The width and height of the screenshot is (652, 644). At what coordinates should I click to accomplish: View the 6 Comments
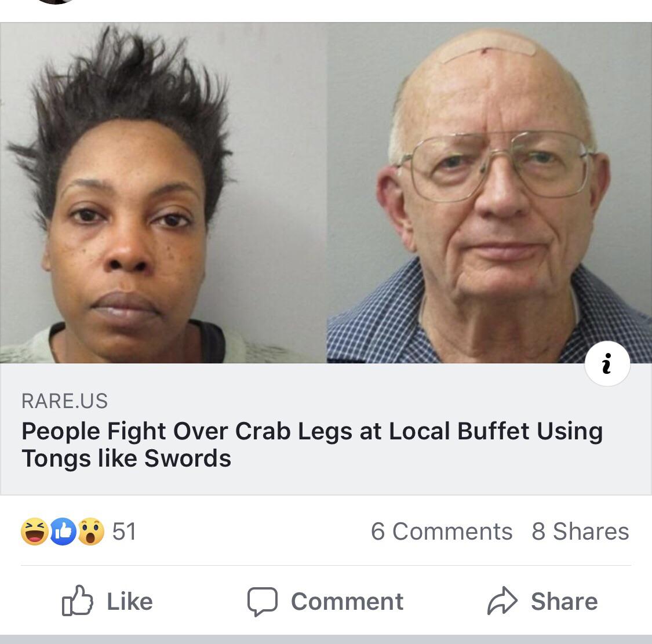pyautogui.click(x=442, y=532)
